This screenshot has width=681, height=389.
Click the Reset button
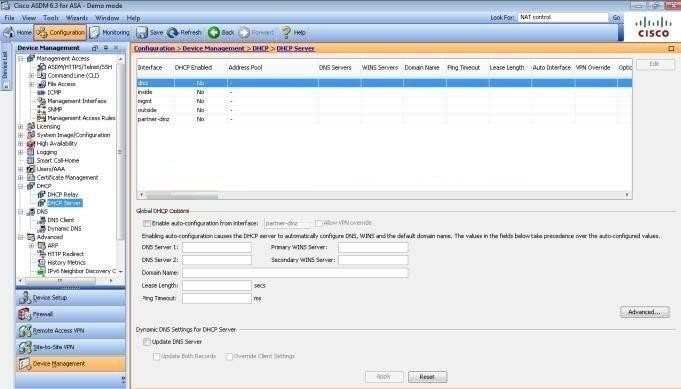coord(427,377)
